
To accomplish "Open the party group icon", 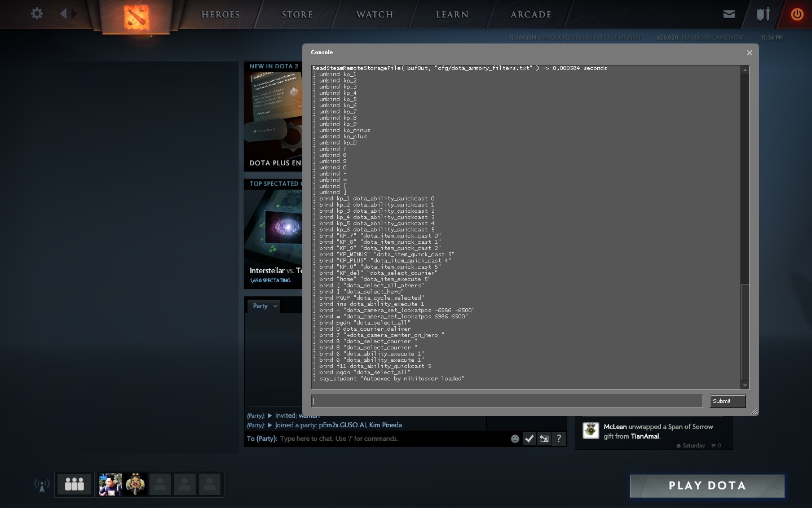I will pyautogui.click(x=74, y=484).
